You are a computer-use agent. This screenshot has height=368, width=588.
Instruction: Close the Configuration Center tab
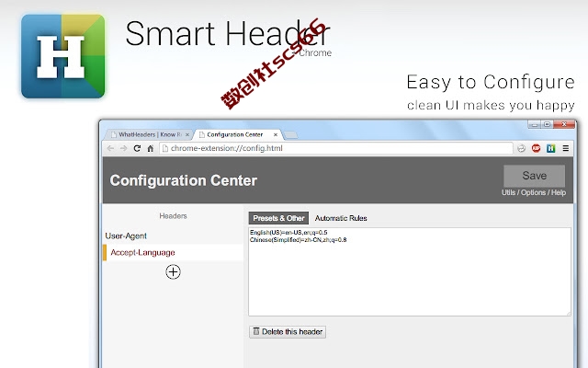276,134
